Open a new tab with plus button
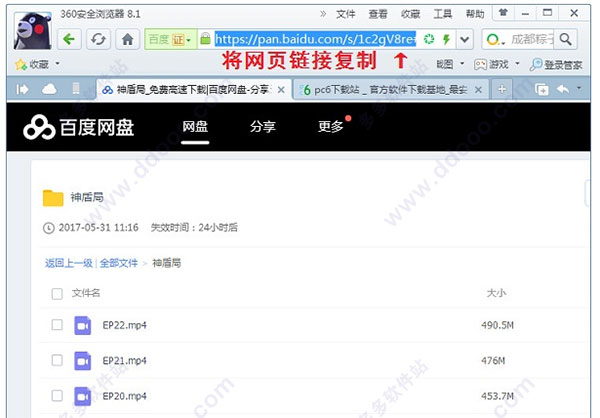This screenshot has width=600, height=418. click(x=502, y=90)
